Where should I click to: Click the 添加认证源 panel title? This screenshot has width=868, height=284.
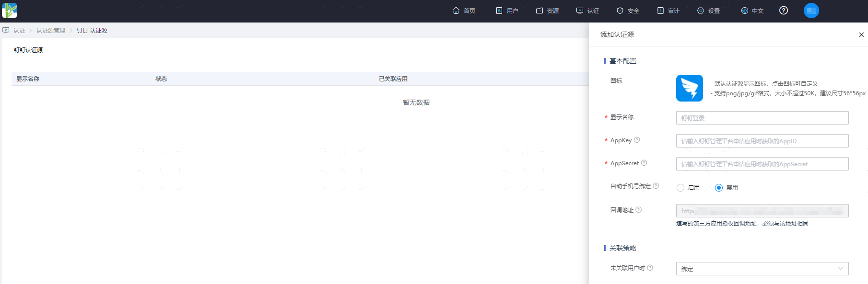617,34
